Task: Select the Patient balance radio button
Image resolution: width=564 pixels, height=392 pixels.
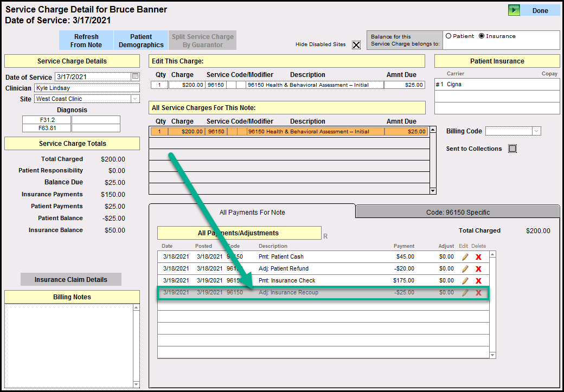Action: click(448, 36)
